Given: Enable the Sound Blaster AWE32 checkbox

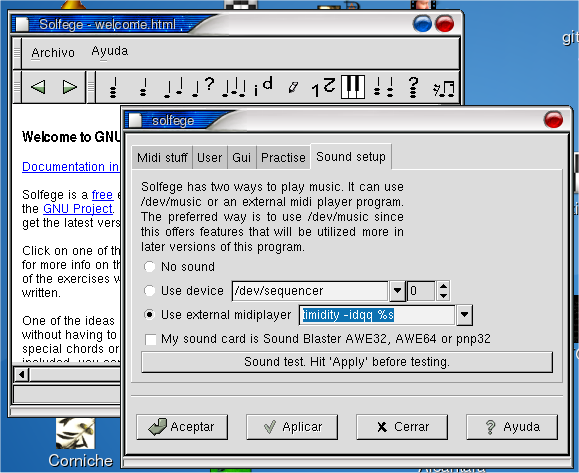Looking at the screenshot, I should pos(151,339).
